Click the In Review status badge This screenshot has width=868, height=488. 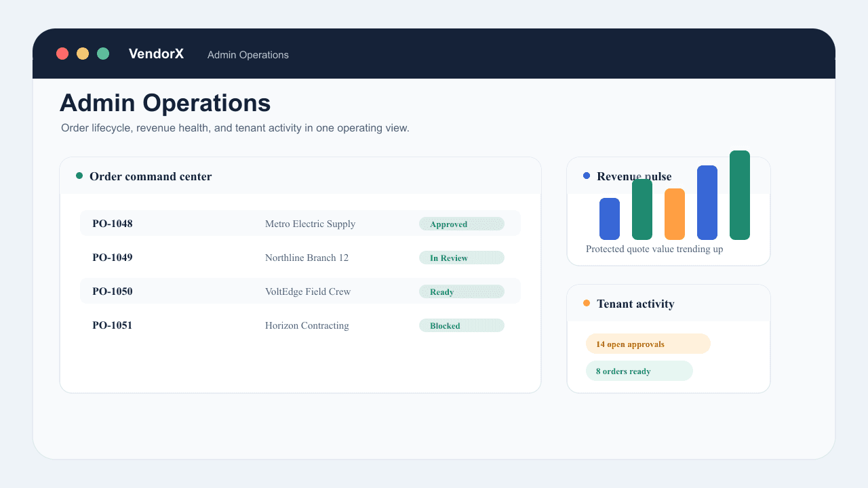point(462,258)
